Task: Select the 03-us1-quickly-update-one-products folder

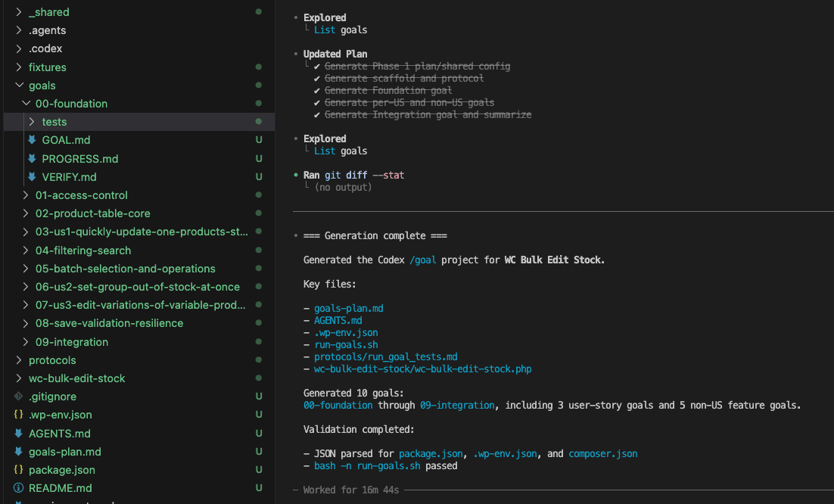Action: coord(142,232)
